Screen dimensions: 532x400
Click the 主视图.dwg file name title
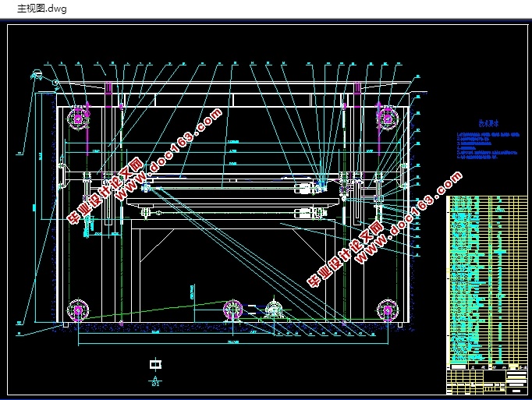coord(41,9)
